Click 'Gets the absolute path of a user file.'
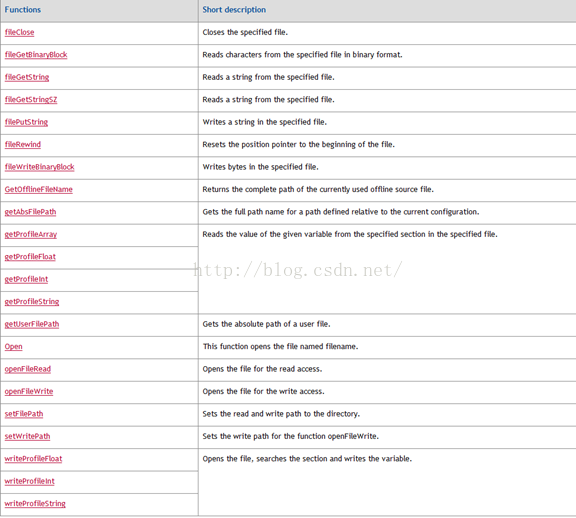The width and height of the screenshot is (576, 518). click(x=266, y=324)
